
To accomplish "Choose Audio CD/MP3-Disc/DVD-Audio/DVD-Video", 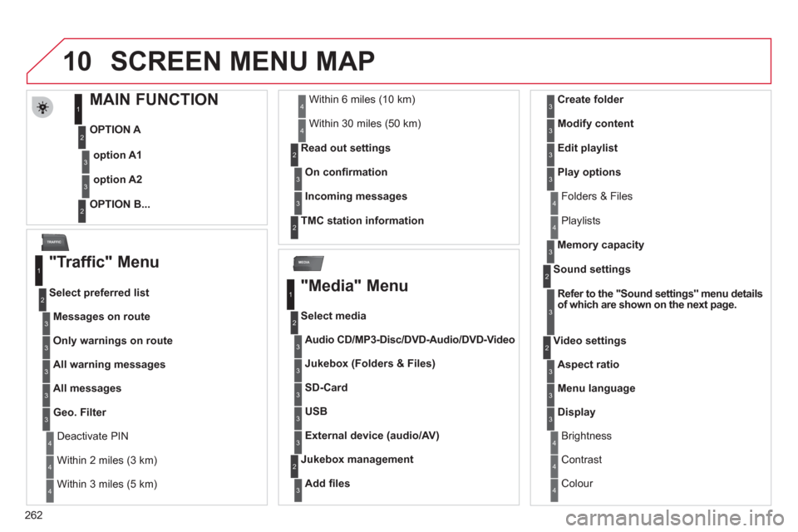I will pyautogui.click(x=410, y=339).
